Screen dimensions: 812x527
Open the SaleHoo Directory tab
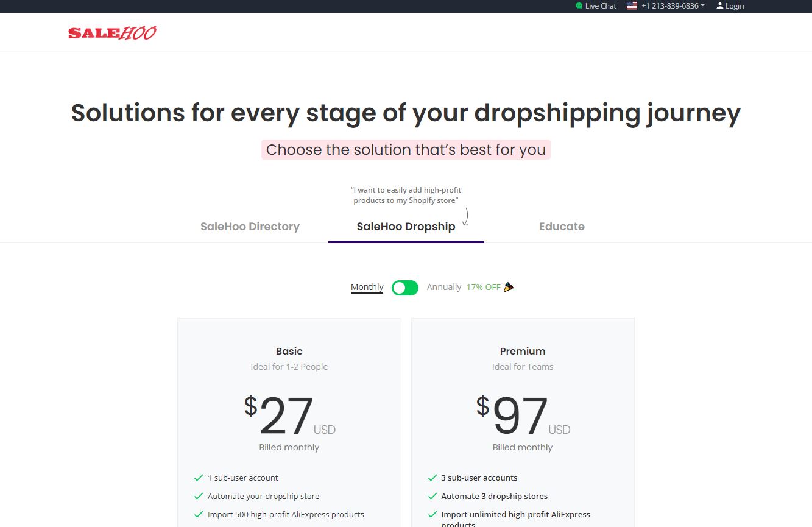coord(250,227)
